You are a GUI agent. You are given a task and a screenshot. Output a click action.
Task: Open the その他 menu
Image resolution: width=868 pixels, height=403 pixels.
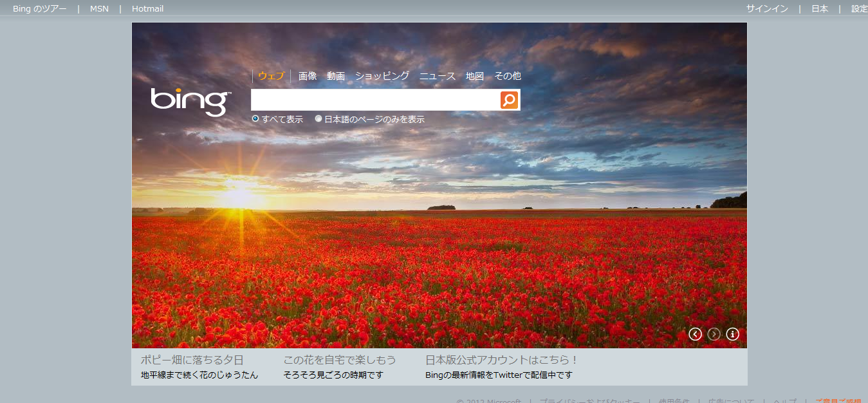507,76
